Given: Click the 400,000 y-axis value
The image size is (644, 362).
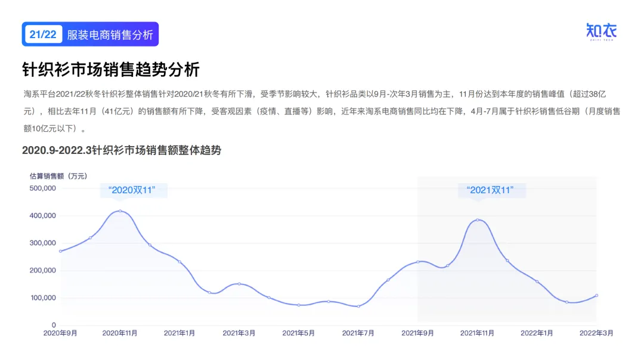Looking at the screenshot, I should [x=43, y=216].
